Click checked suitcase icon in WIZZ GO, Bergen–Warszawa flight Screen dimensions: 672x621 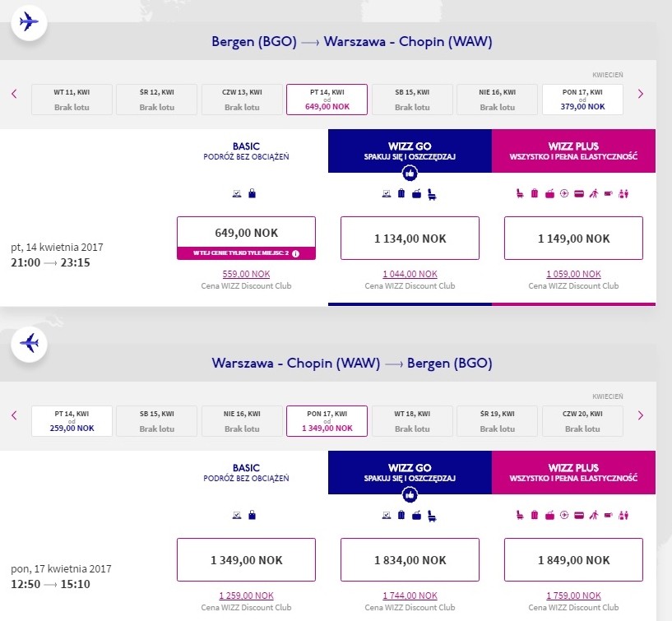point(401,194)
